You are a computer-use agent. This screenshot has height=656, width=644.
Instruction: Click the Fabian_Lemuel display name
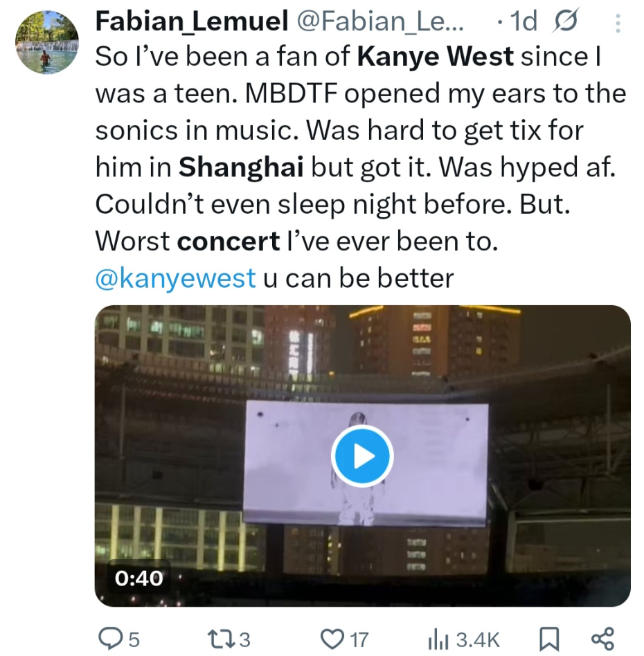[x=191, y=23]
